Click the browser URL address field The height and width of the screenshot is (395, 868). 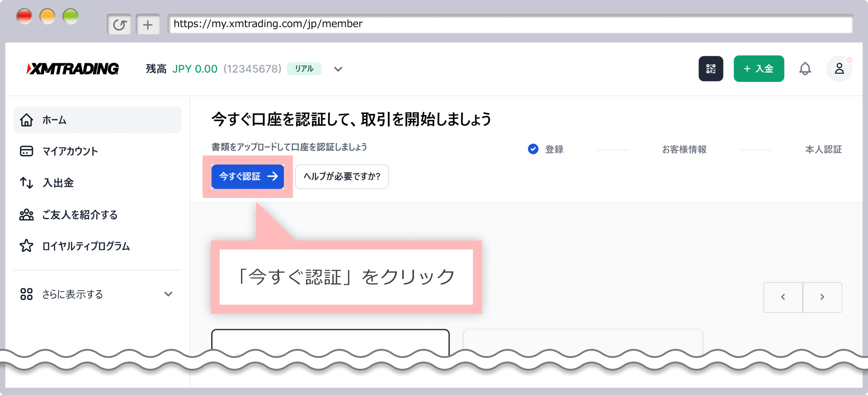[x=509, y=24]
